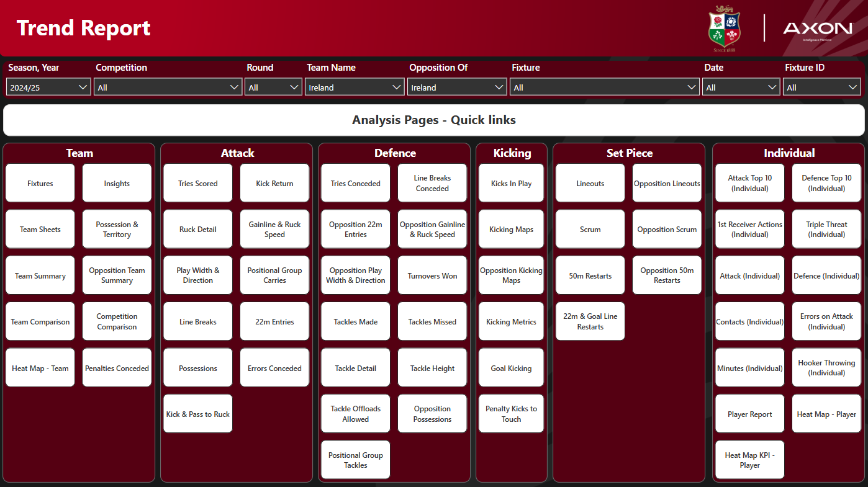Screen dimensions: 868x487
Task: Click the British & Irish Lions crest logo
Action: coord(724,27)
